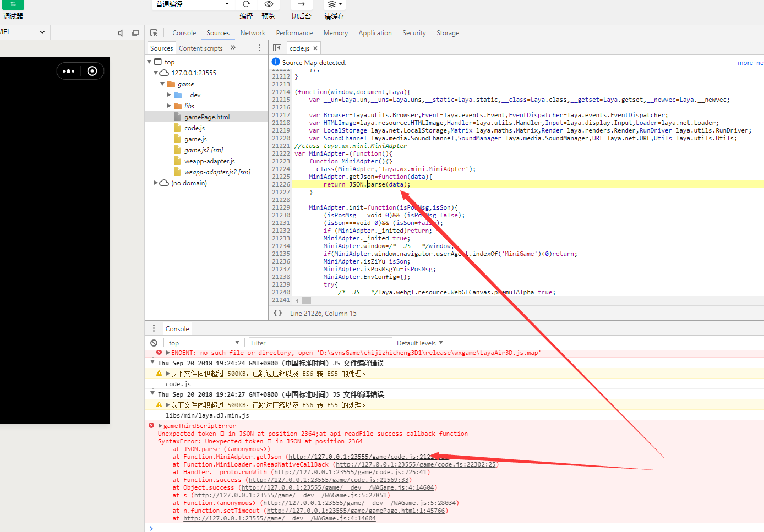
Task: Open the gamePage.html:1:45766 stack link
Action: [x=355, y=511]
